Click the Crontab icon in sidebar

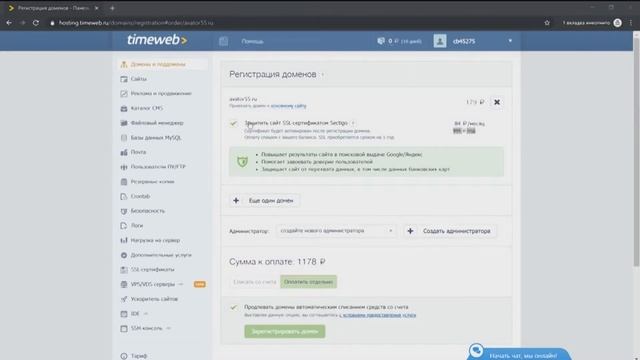(x=124, y=196)
